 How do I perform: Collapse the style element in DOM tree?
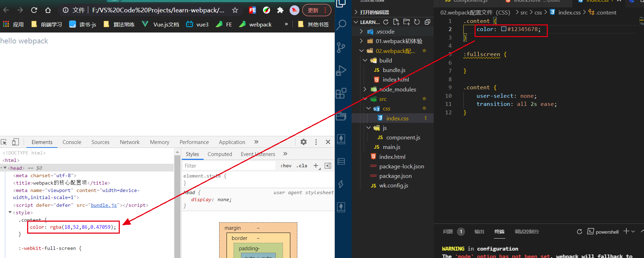click(10, 212)
